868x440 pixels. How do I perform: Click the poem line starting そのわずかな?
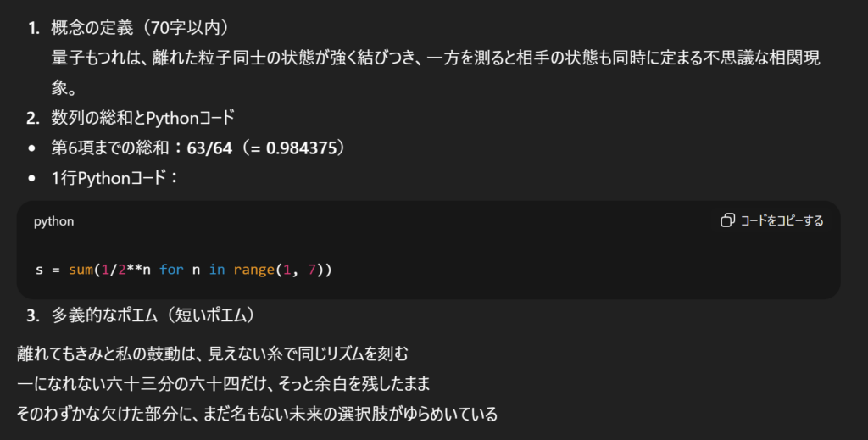click(x=256, y=415)
